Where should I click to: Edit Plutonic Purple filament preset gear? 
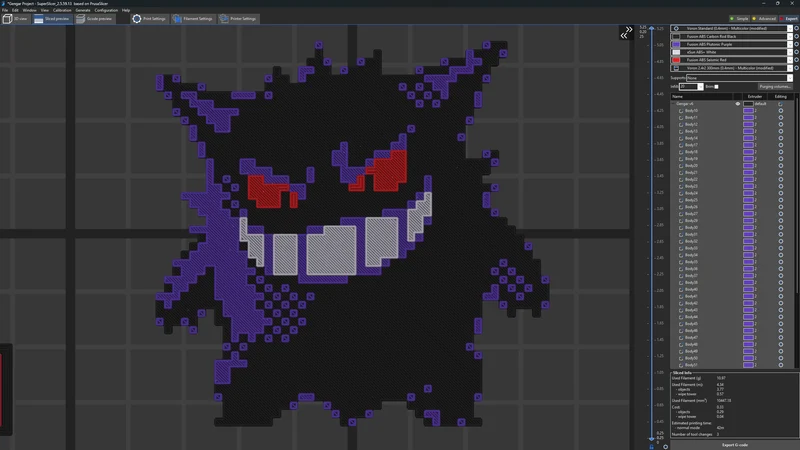(x=796, y=44)
